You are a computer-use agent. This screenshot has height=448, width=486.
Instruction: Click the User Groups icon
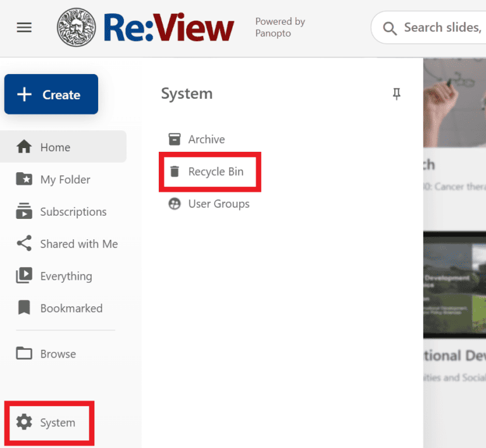(x=174, y=204)
